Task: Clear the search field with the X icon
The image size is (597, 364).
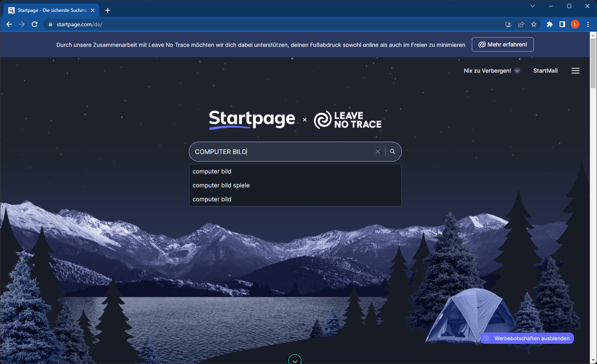Action: pos(378,151)
